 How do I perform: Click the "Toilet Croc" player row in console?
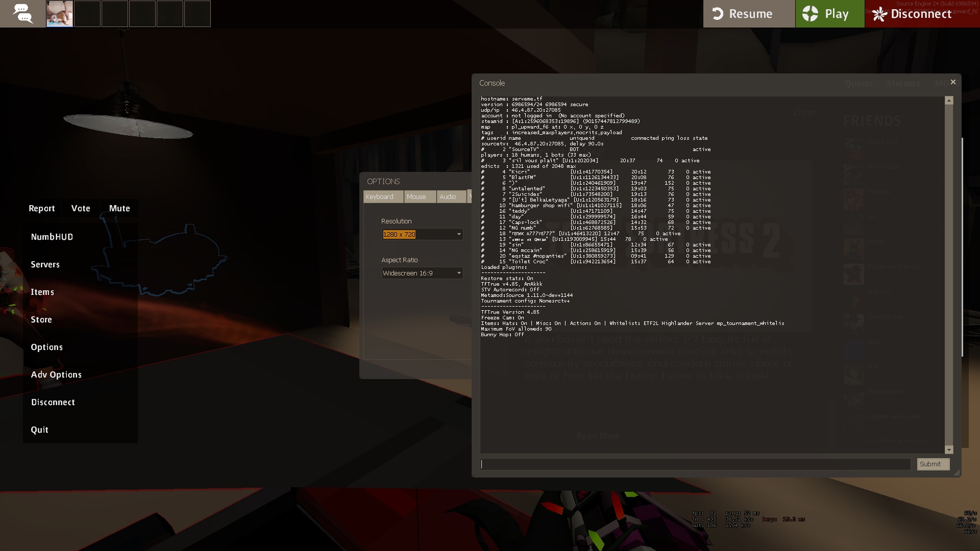tap(596, 261)
